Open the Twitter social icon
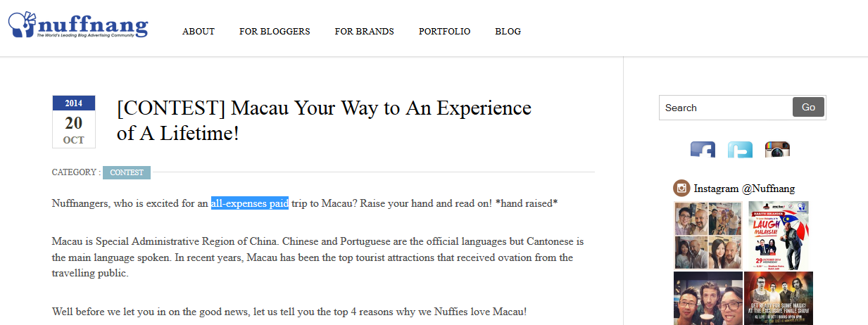868x325 pixels. click(x=740, y=149)
